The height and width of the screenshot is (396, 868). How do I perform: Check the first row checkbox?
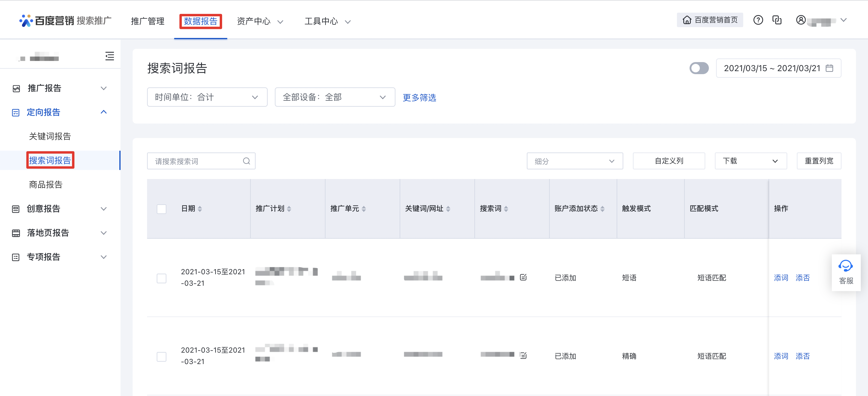point(162,278)
